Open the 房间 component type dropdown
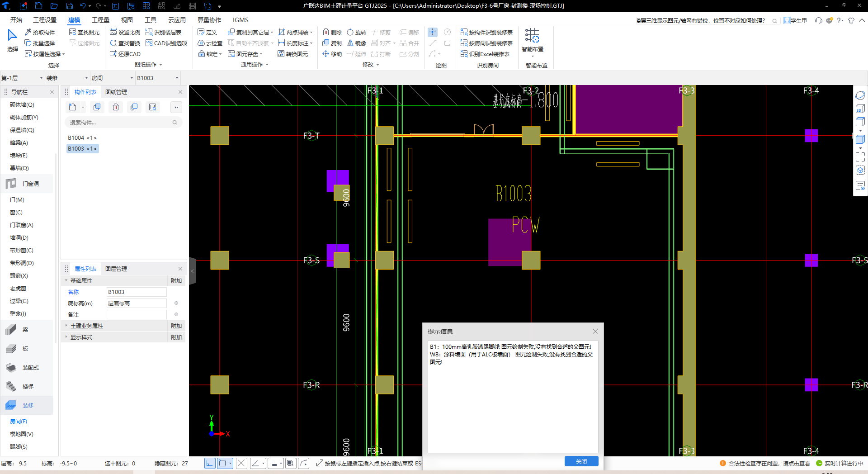868x474 pixels. pos(112,78)
